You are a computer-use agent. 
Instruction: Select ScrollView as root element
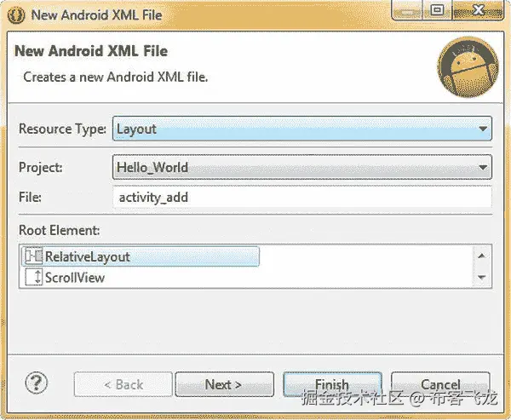pyautogui.click(x=66, y=278)
